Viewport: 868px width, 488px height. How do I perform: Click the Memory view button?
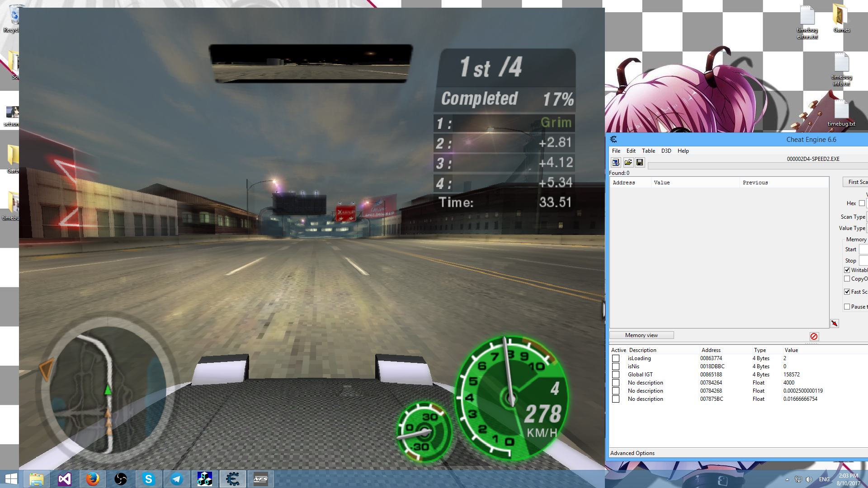coord(641,335)
